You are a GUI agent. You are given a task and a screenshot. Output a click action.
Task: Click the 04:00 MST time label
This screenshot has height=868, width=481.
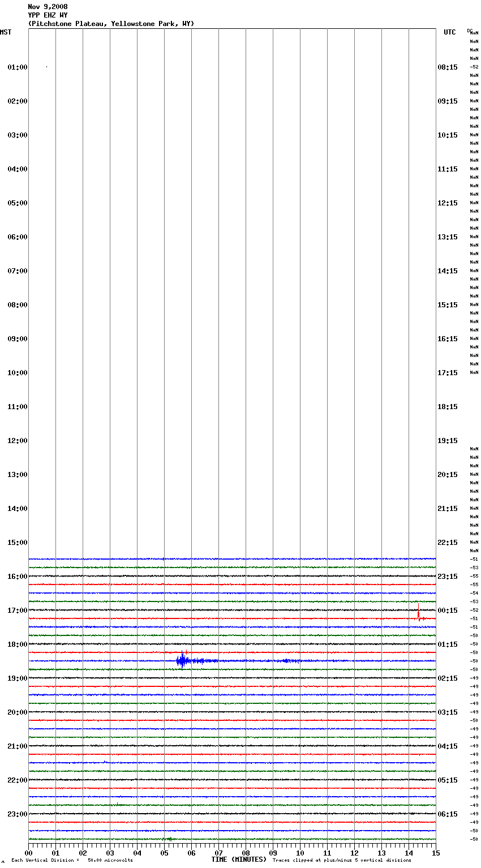18,169
